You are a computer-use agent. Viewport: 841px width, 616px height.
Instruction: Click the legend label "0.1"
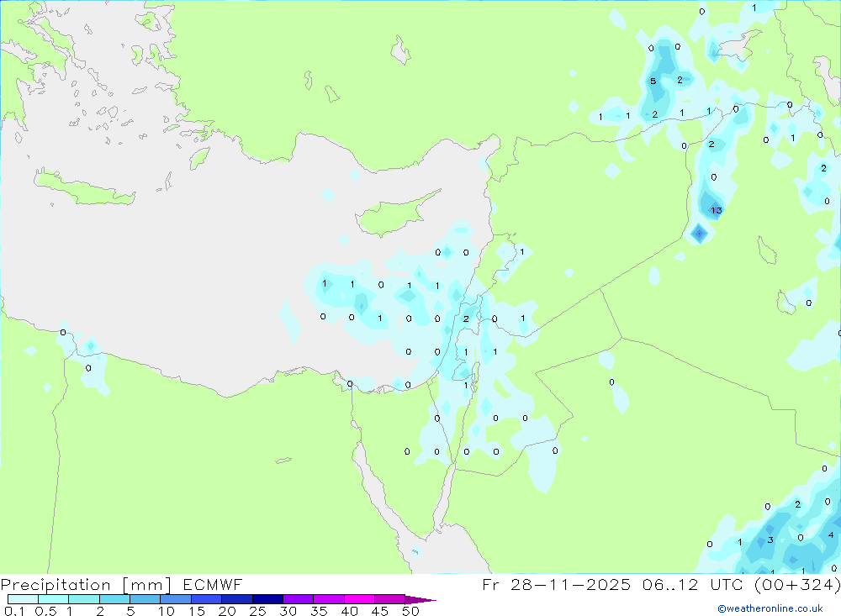pyautogui.click(x=14, y=611)
